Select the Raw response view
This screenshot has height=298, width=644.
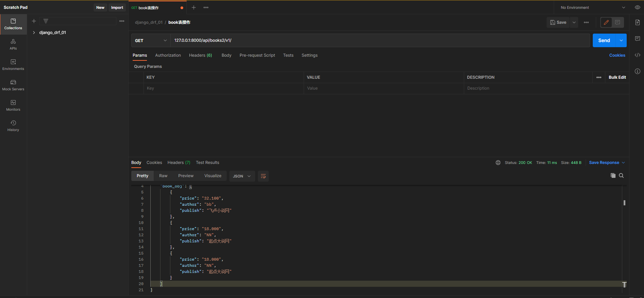click(x=163, y=176)
